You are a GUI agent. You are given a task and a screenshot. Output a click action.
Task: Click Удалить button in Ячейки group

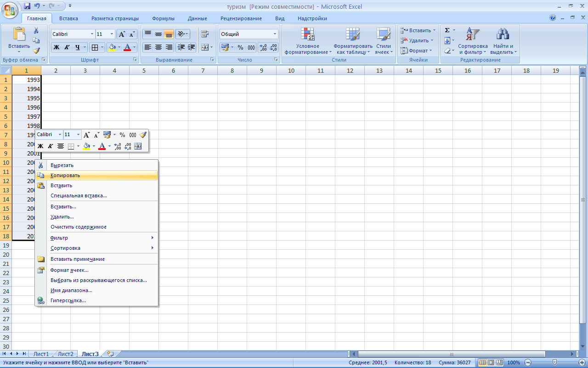pos(418,40)
